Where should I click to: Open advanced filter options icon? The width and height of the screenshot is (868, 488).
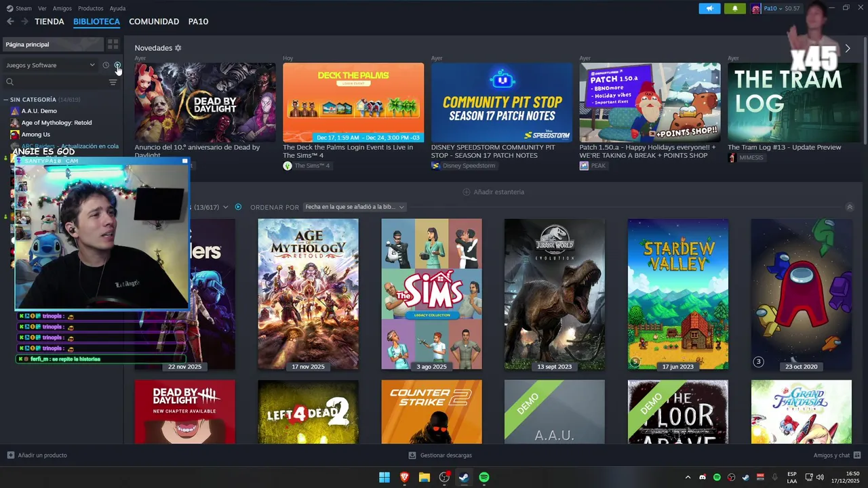pos(113,82)
